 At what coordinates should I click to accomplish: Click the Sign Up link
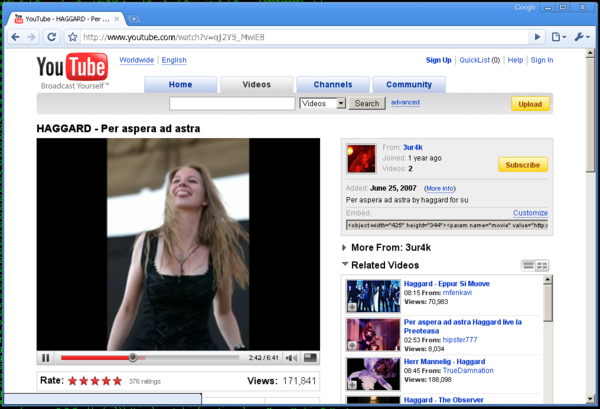pyautogui.click(x=439, y=60)
